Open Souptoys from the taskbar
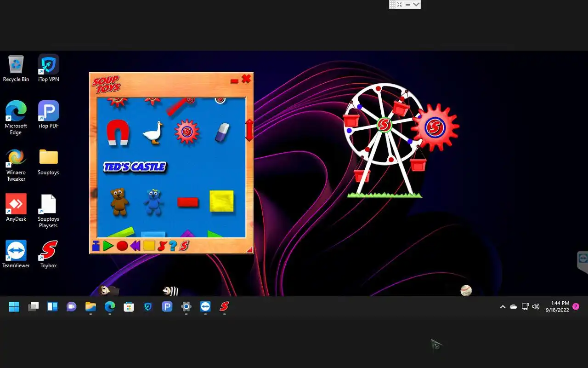This screenshot has width=588, height=368. [224, 307]
